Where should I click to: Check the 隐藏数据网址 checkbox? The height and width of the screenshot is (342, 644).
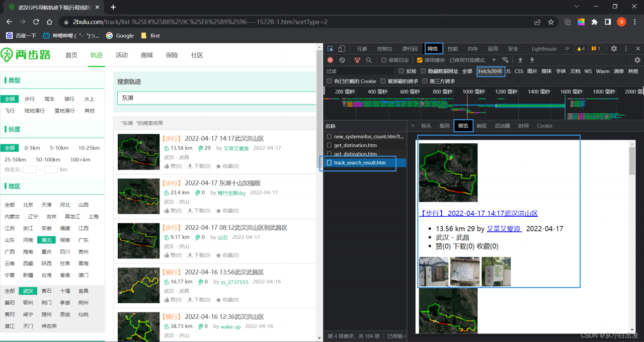tap(423, 71)
